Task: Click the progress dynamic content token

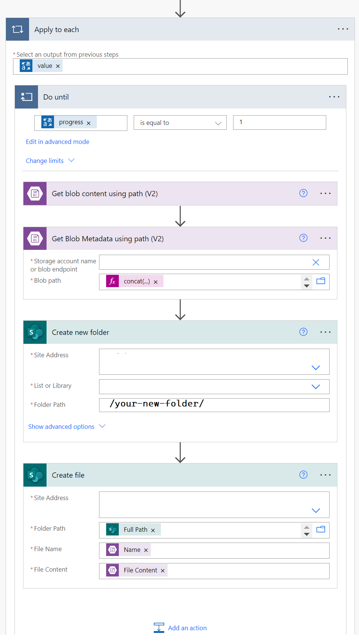Action: 69,122
